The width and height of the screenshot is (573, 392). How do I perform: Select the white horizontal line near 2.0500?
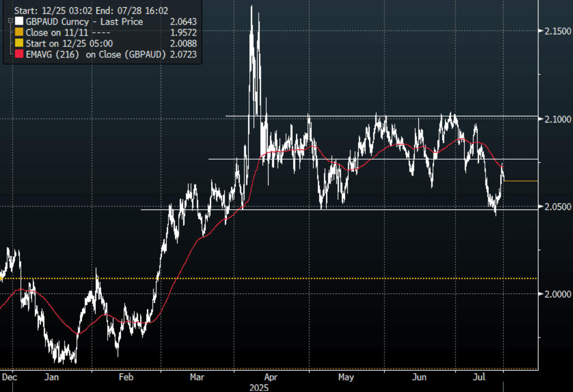click(x=339, y=209)
